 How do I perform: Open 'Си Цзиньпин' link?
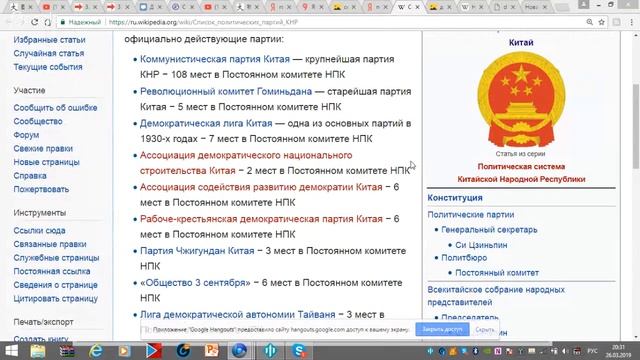pyautogui.click(x=481, y=245)
